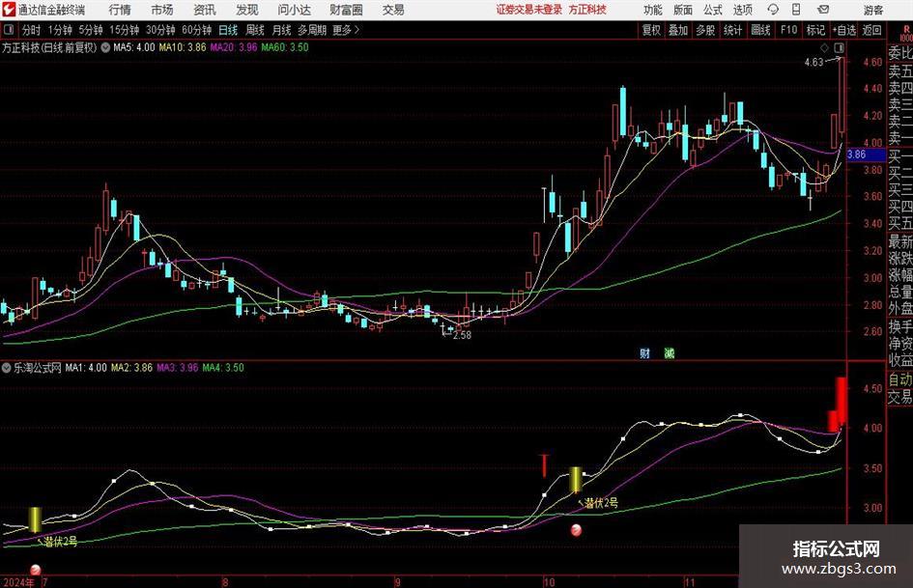Image resolution: width=913 pixels, height=588 pixels.
Task: Expand main chart indicator dropdown after 前复权
Action: click(x=105, y=47)
